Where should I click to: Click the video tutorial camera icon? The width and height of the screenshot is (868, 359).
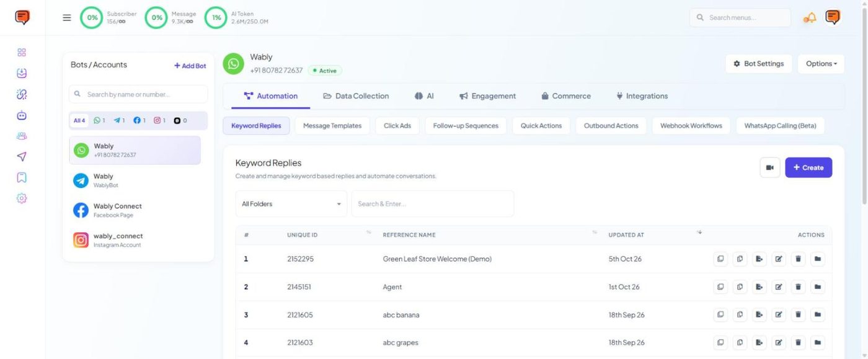[770, 167]
